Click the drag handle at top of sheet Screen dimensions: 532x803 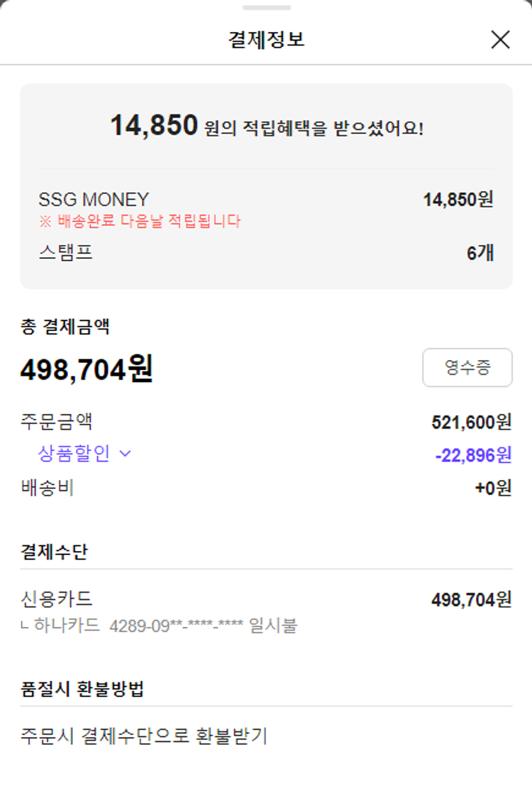pos(266,8)
